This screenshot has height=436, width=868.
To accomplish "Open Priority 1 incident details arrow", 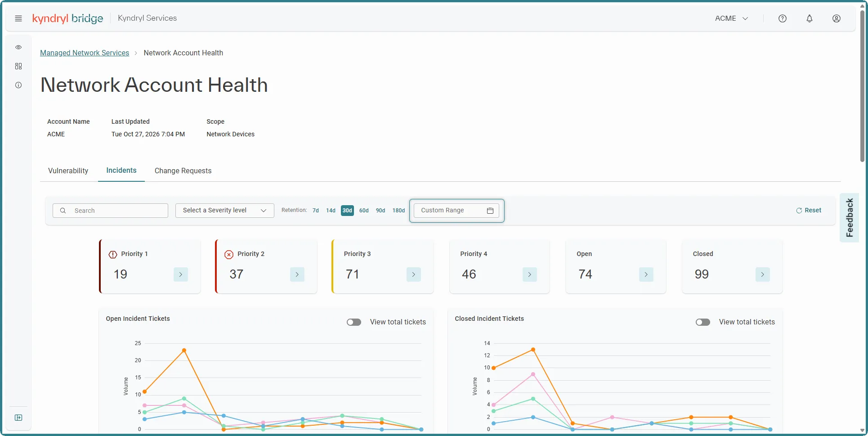I will point(181,274).
